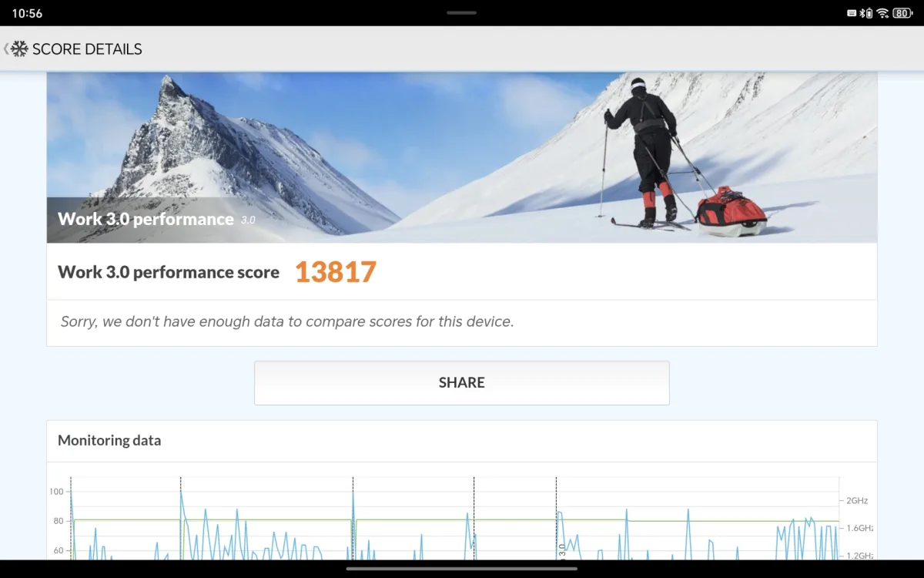Tap the not enough data comparison message
This screenshot has height=578, width=924.
click(x=287, y=321)
